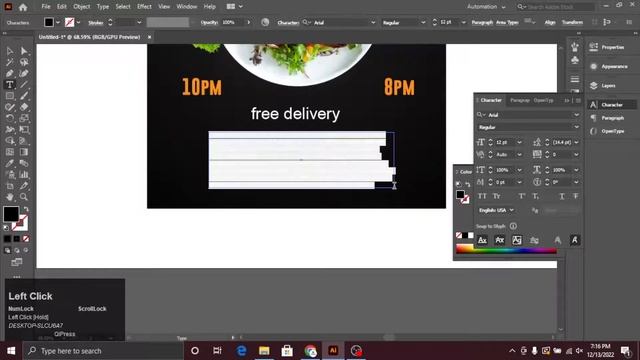This screenshot has height=360, width=640.
Task: Click the Opacity link in control bar
Action: click(209, 22)
